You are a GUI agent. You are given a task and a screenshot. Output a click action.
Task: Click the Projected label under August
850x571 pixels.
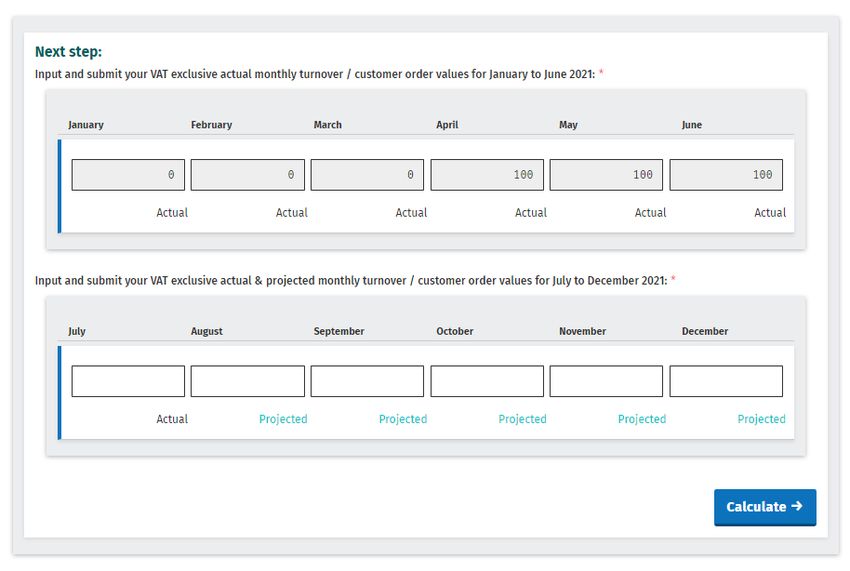283,419
